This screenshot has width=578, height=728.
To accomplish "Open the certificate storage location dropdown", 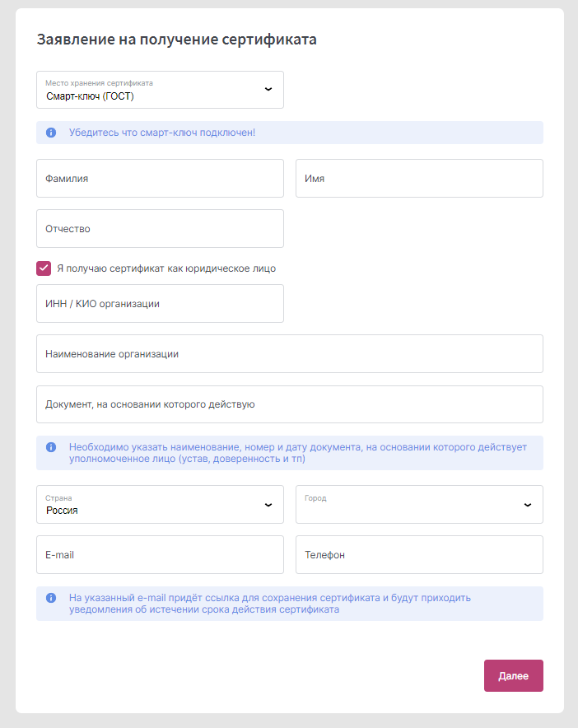I will pyautogui.click(x=161, y=90).
